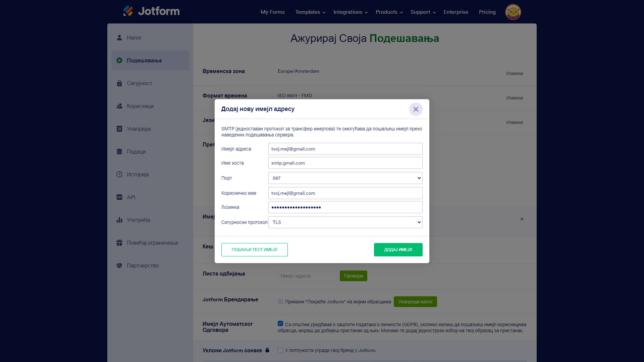Open the user avatar profile menu

[513, 12]
